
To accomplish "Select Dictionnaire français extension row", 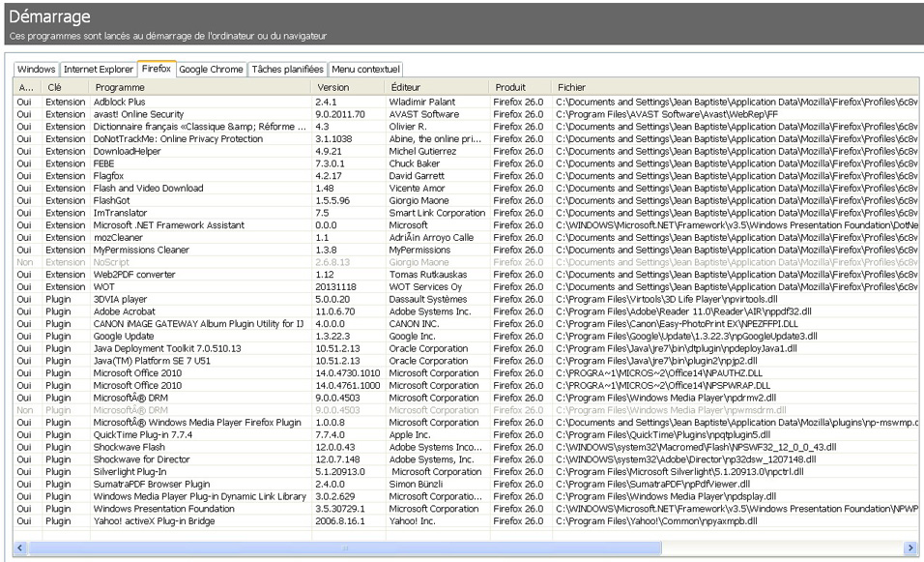I will (x=466, y=127).
